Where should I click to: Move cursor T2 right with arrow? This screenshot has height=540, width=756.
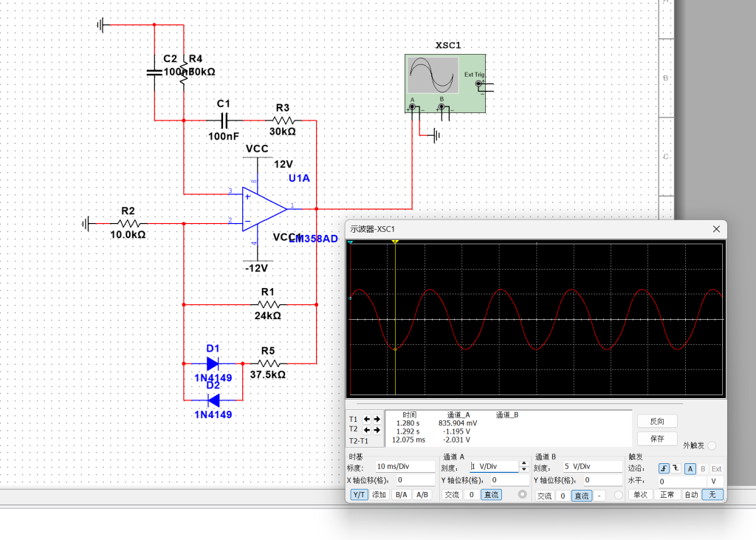coord(377,429)
